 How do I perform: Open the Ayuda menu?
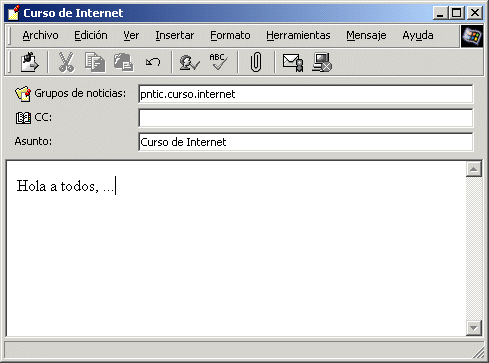pos(418,35)
